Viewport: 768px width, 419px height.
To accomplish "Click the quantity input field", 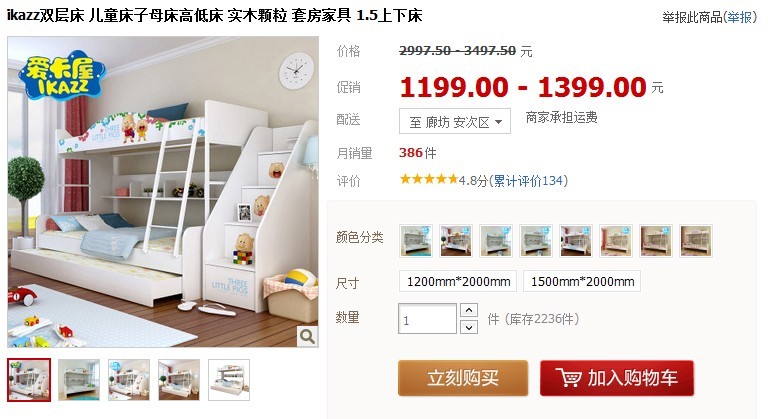I will click(x=427, y=319).
